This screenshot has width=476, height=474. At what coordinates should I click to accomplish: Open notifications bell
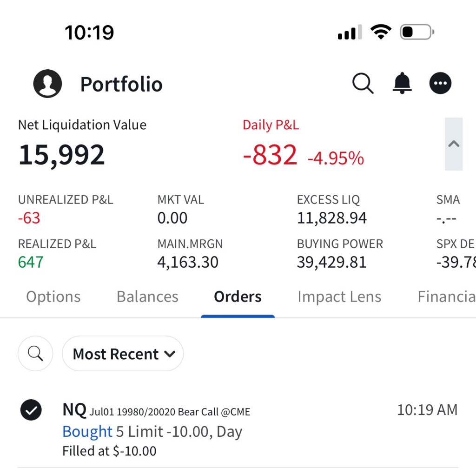point(402,84)
